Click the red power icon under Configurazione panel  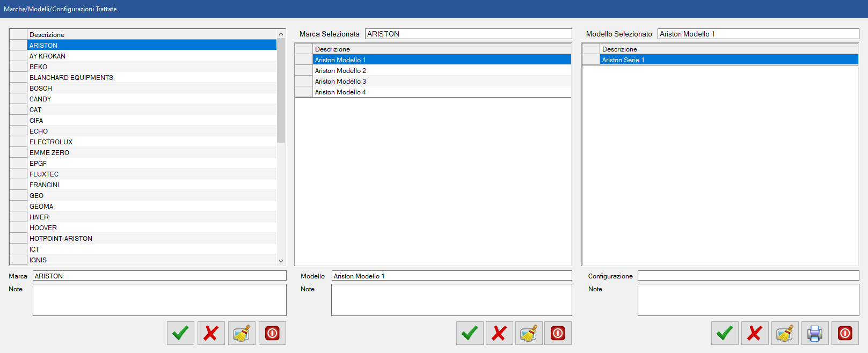tap(845, 333)
